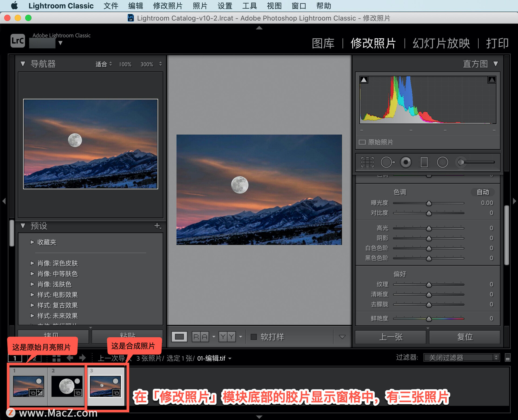Toggle shadow clipping indicator in histogram
This screenshot has height=420, width=518.
point(364,80)
